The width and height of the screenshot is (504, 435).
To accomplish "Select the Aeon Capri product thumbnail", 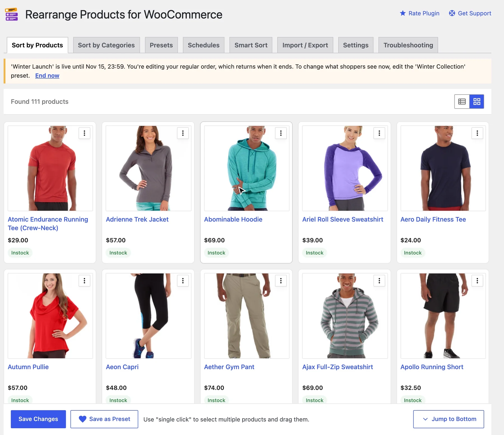I will click(148, 316).
